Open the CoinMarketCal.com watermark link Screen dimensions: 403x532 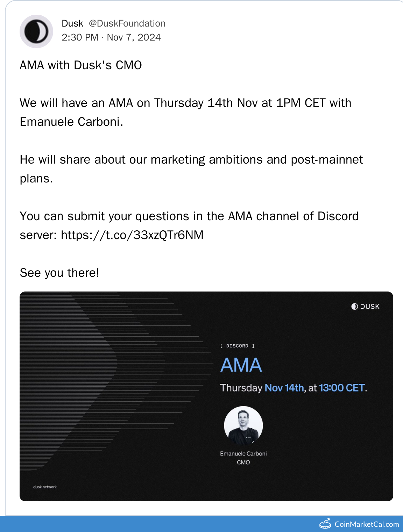click(x=367, y=524)
